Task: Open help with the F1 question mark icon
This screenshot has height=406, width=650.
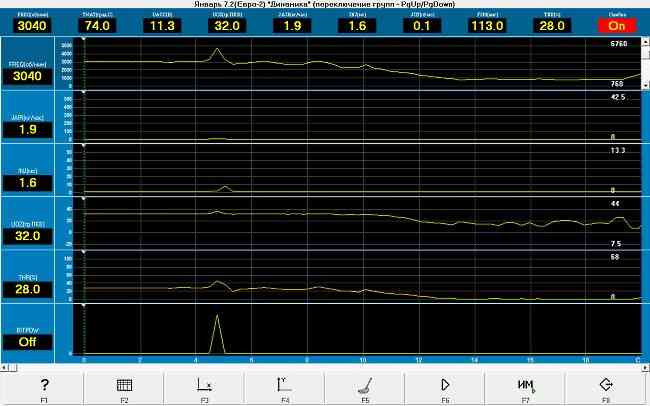Action: pos(44,385)
